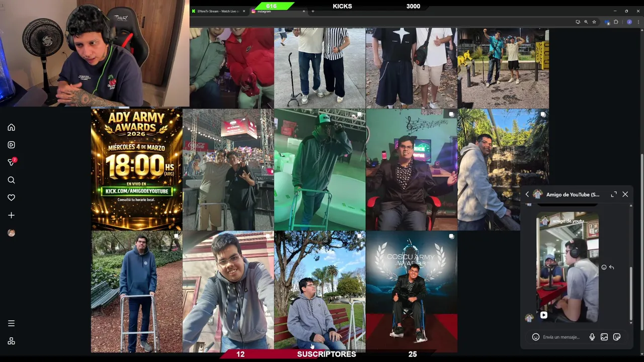Bookmark this page with the star icon

pos(594,22)
